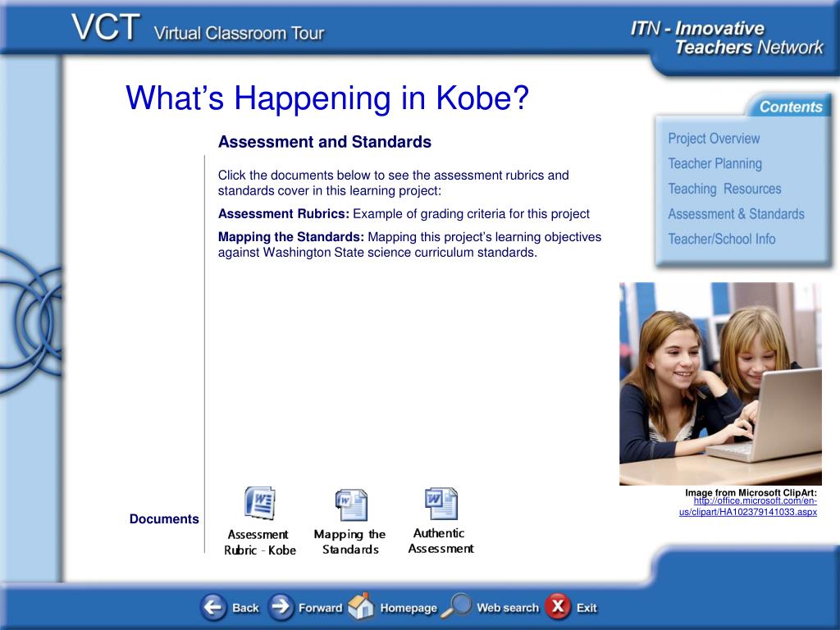The image size is (840, 630).
Task: Open Teacher Planning in Contents
Action: point(714,163)
